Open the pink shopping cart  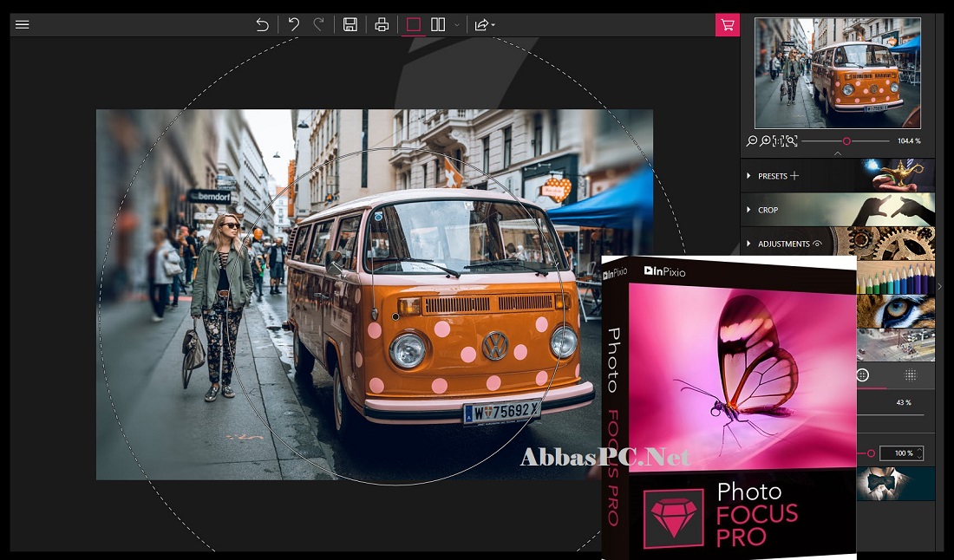[x=727, y=25]
